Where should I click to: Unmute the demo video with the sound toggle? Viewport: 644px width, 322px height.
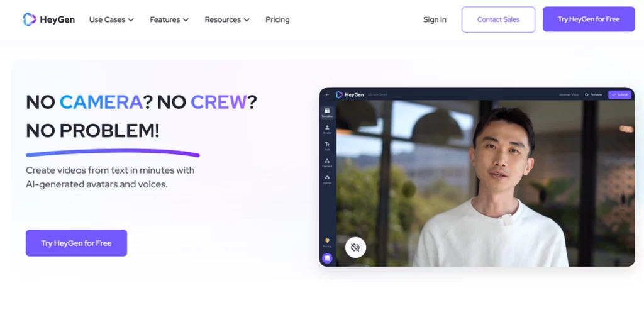pyautogui.click(x=355, y=247)
